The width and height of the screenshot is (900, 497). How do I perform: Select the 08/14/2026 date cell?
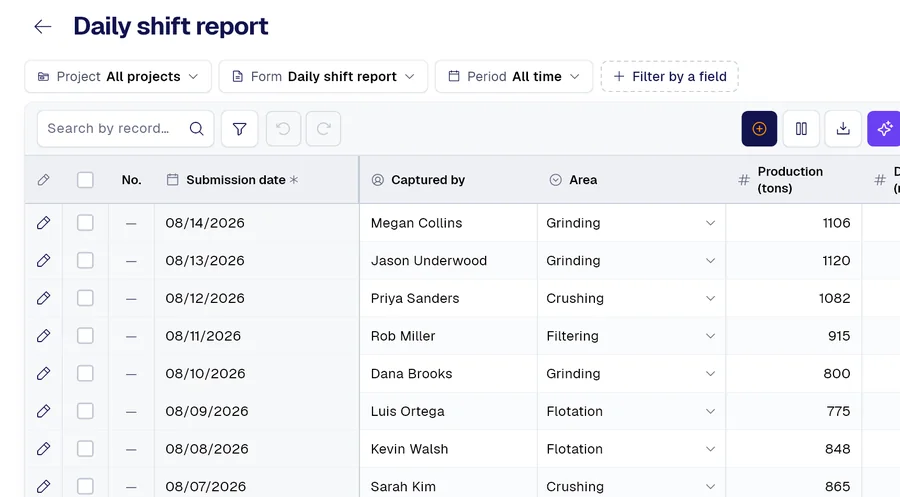click(257, 223)
